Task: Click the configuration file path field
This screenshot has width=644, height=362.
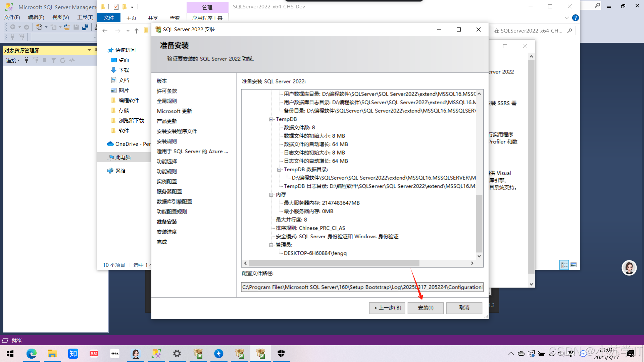Action: pos(362,287)
